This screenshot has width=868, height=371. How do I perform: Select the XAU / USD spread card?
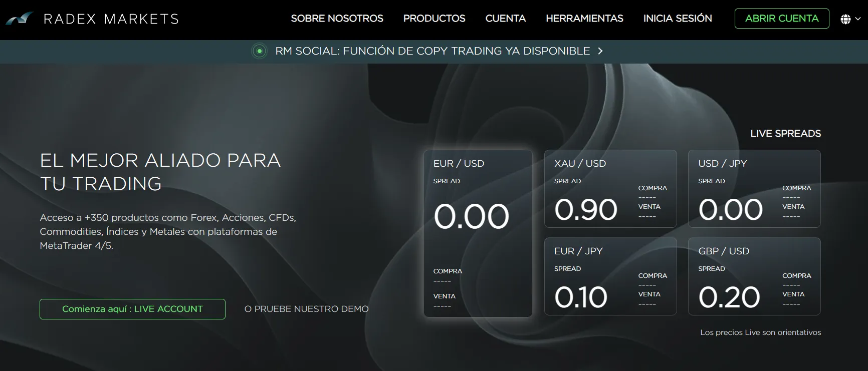click(x=610, y=189)
